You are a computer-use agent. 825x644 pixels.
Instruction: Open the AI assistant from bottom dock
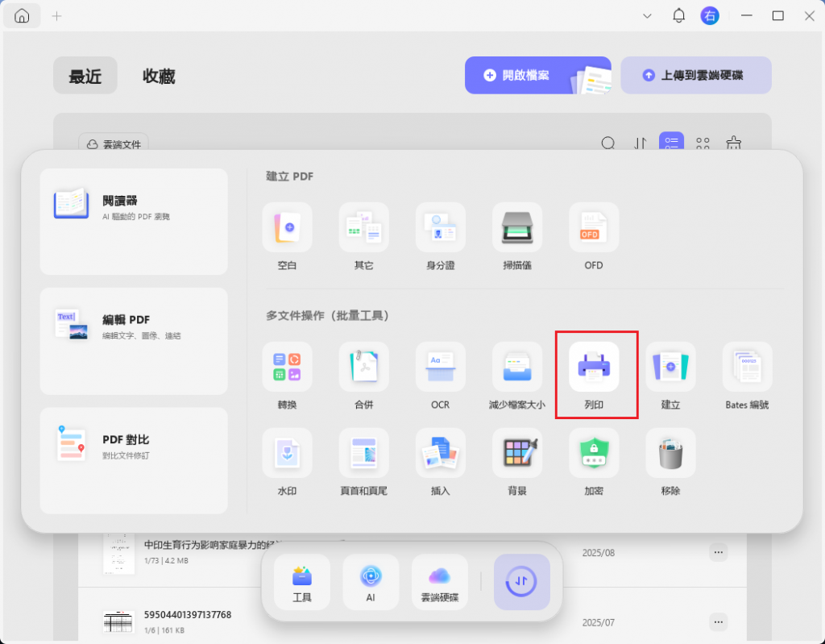click(371, 582)
